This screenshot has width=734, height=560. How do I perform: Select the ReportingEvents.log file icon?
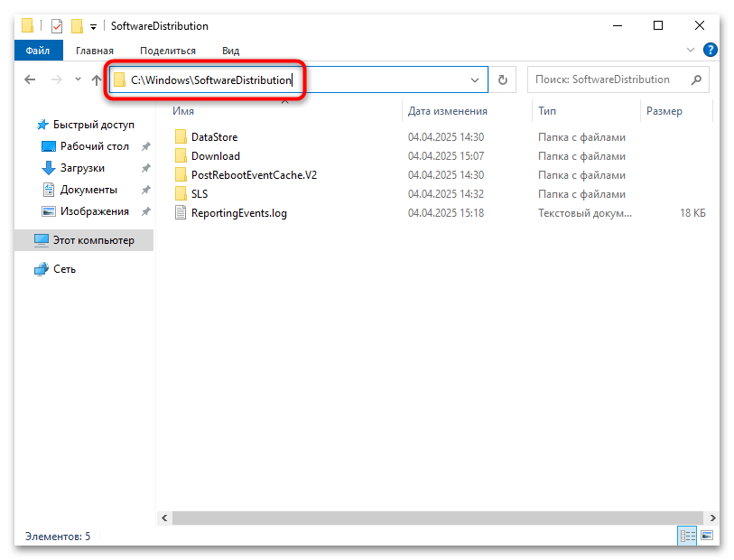coord(181,213)
